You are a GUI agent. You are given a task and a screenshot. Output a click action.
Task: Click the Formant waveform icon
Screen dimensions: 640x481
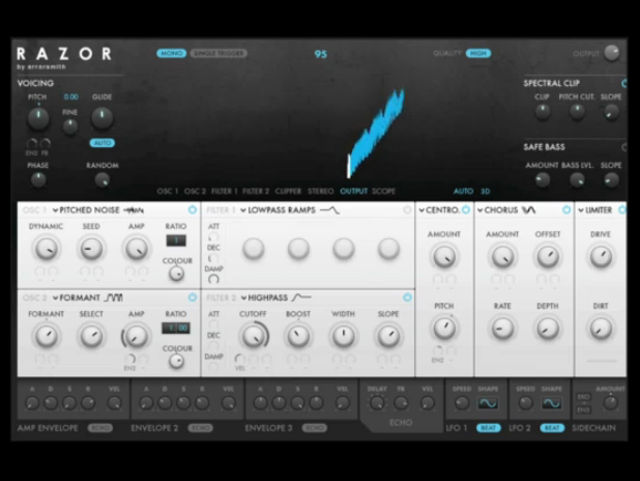click(x=113, y=298)
